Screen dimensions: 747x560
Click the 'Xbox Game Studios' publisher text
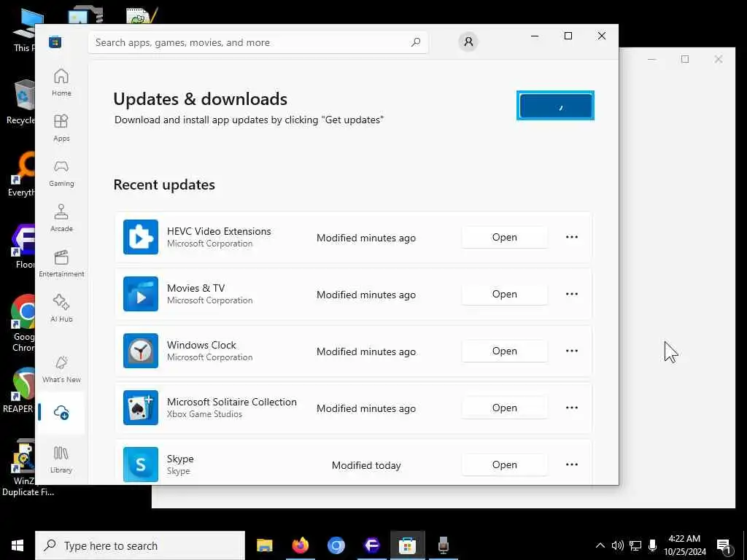(x=204, y=414)
